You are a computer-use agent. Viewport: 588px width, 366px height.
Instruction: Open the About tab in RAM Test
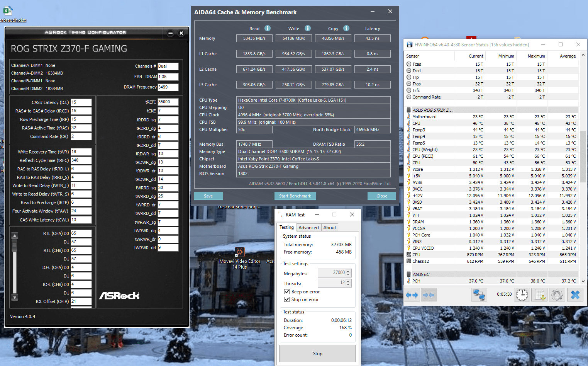coord(330,228)
